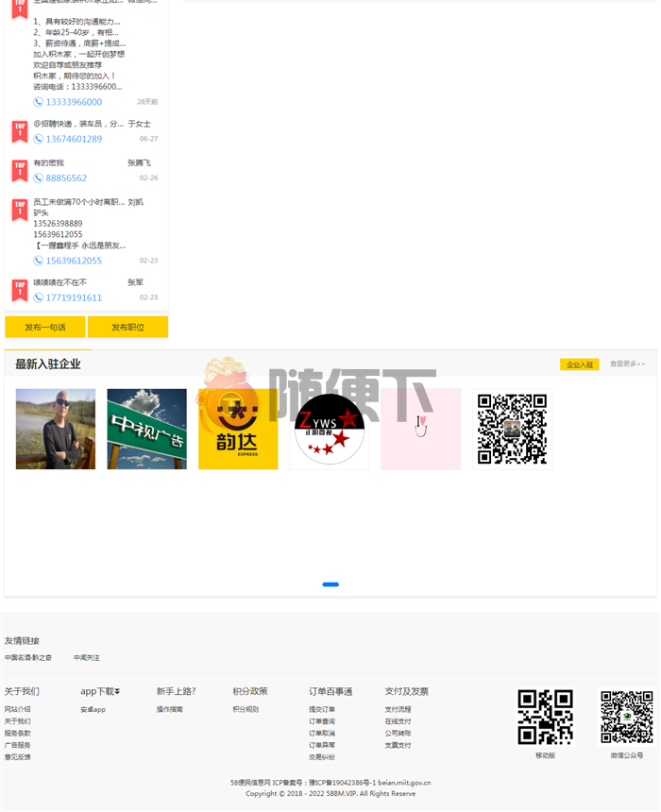Viewport: 661px width, 812px height.
Task: Open the 韵达 Express company logo
Action: [x=238, y=429]
